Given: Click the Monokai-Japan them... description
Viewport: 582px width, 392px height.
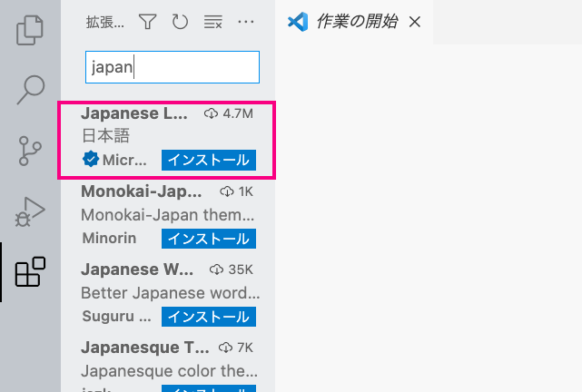Looking at the screenshot, I should (168, 215).
